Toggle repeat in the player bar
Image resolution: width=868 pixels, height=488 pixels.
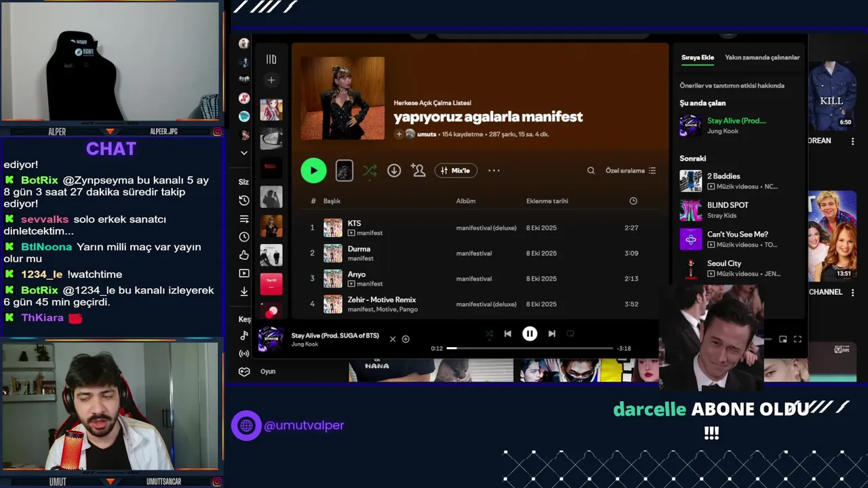click(570, 333)
